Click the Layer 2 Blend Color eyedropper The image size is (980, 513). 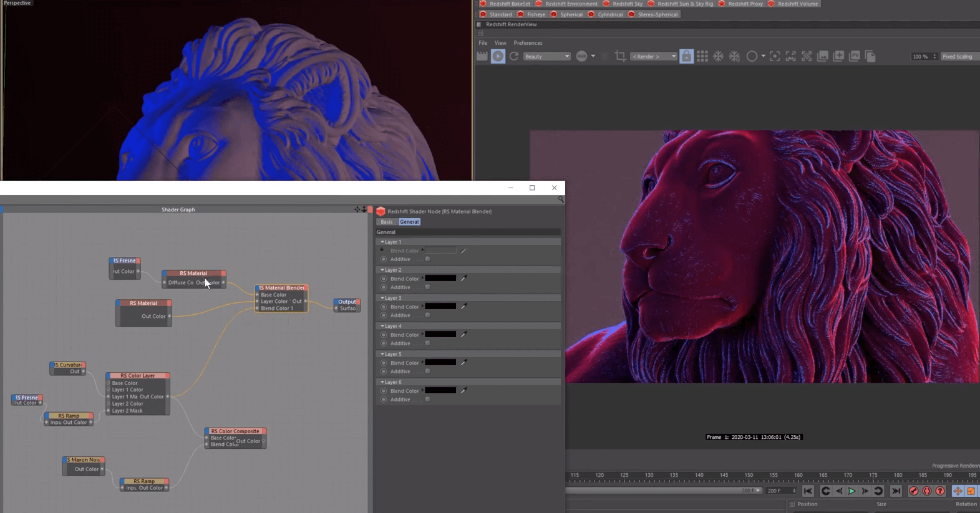pyautogui.click(x=463, y=279)
